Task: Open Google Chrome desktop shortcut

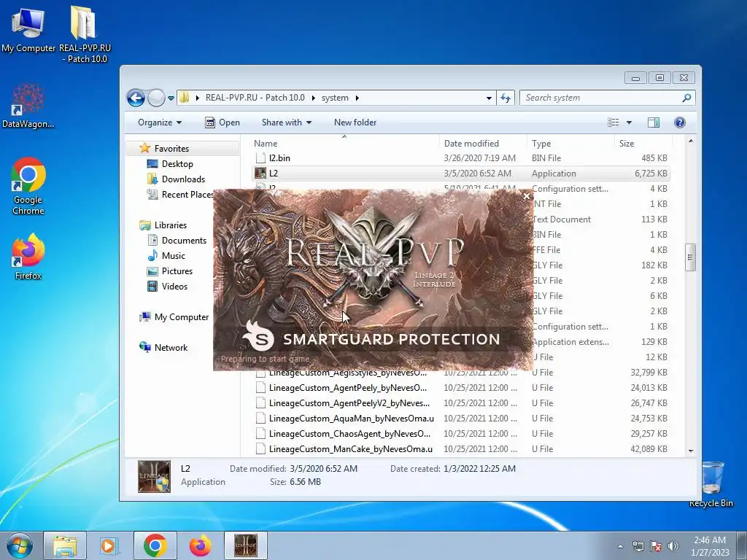Action: coord(28,186)
